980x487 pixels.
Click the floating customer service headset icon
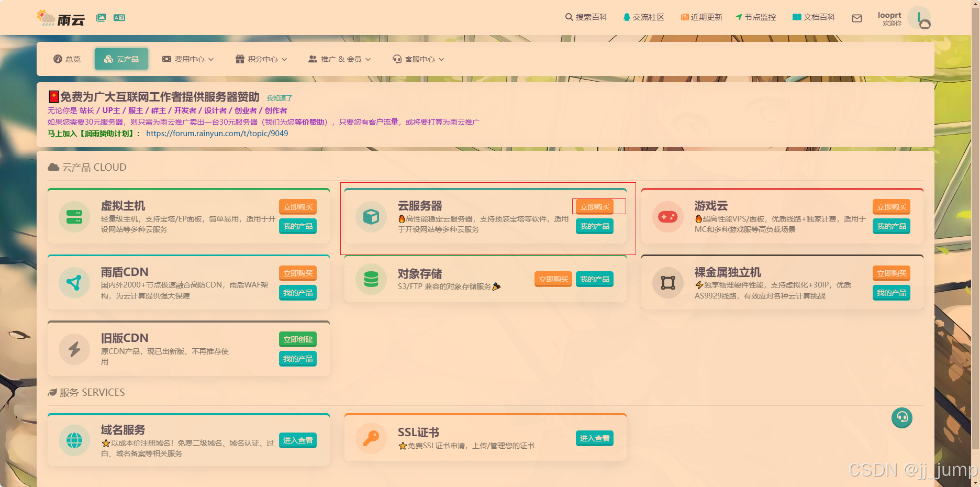[x=901, y=418]
